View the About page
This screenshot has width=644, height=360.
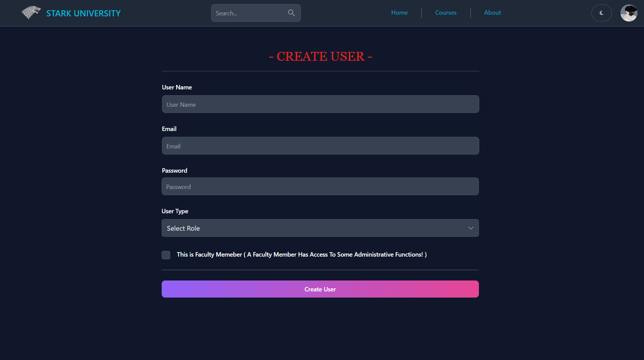coord(492,13)
